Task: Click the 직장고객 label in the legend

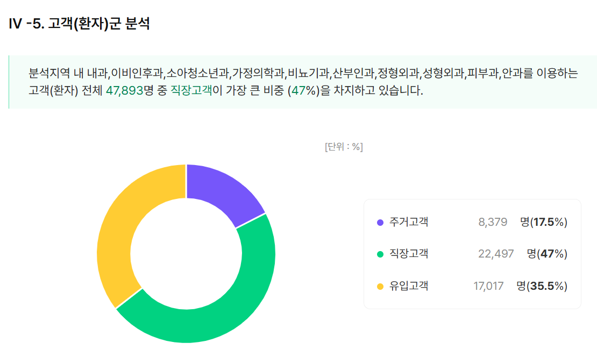Action: [409, 254]
